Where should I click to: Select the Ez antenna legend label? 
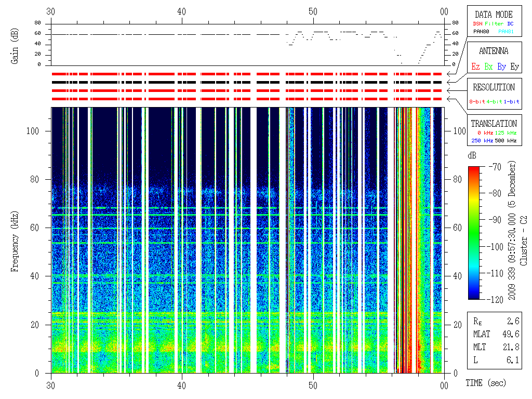pyautogui.click(x=475, y=66)
